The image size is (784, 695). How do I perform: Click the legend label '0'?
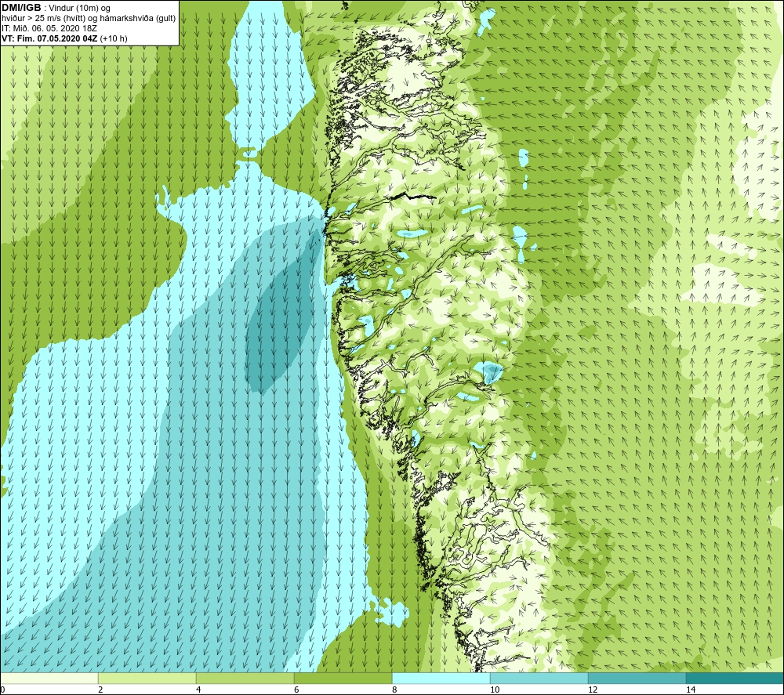[x=2, y=690]
